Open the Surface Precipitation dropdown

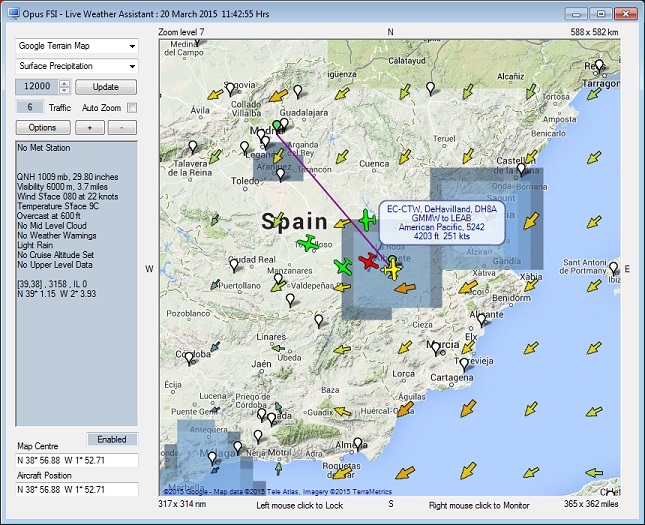[77, 66]
